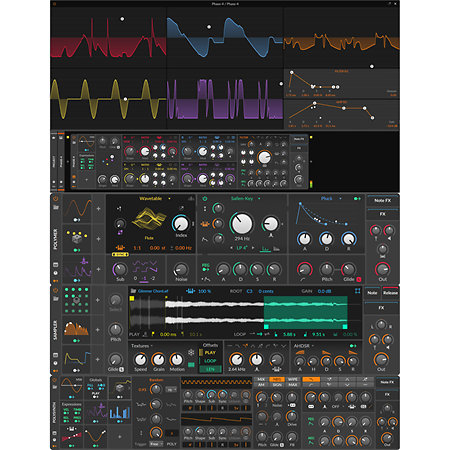The image size is (450, 450).
Task: Click the Polysynth Out knob
Action: click(387, 437)
